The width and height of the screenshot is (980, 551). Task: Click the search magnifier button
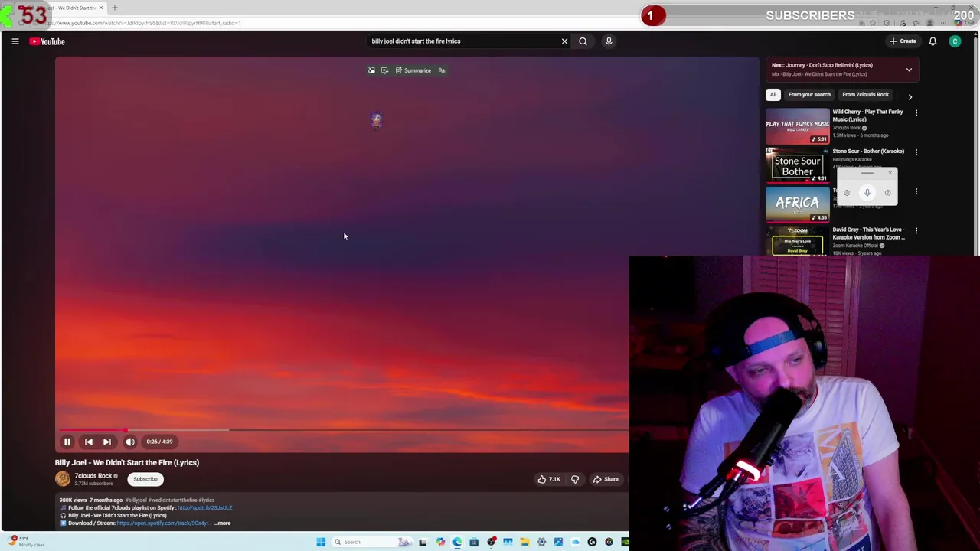pos(583,41)
